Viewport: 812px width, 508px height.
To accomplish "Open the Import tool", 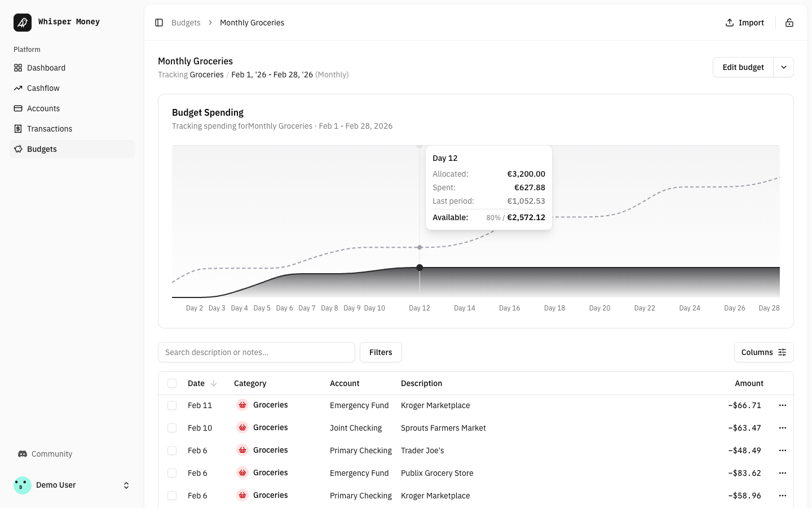I will 744,23.
